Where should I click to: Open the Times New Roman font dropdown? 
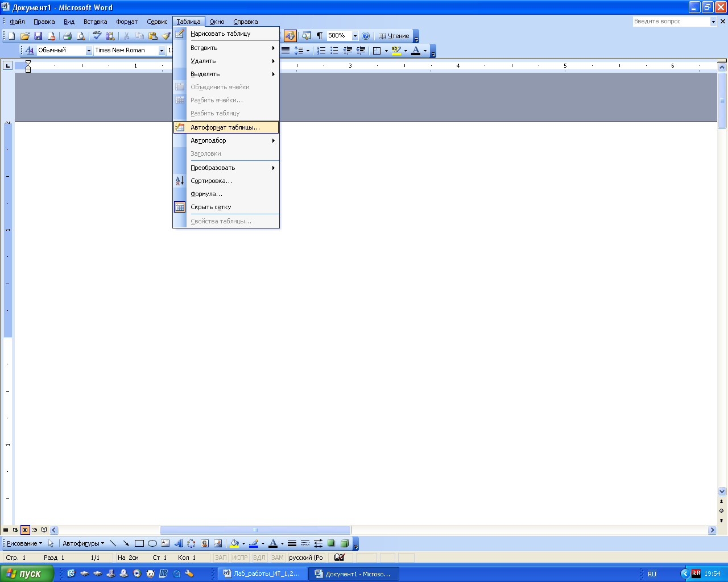point(162,51)
